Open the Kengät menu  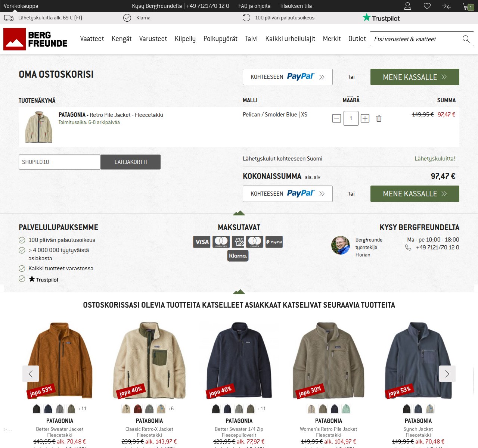click(x=122, y=39)
